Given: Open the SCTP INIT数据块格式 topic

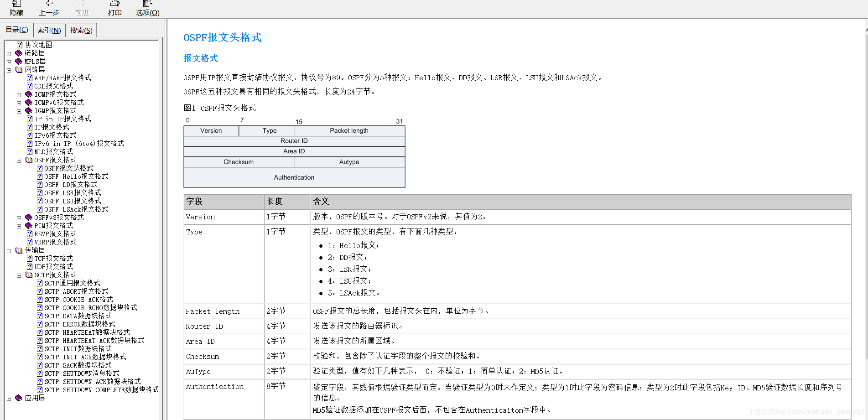Looking at the screenshot, I should click(x=78, y=349).
